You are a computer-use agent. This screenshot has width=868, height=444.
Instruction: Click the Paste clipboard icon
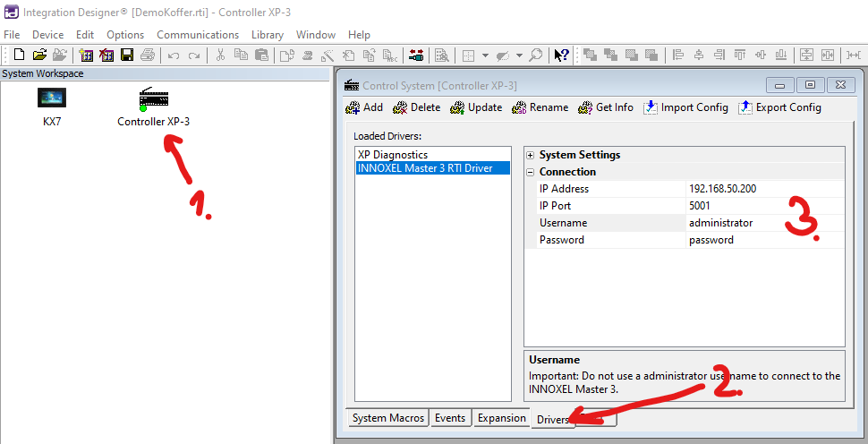pyautogui.click(x=260, y=55)
